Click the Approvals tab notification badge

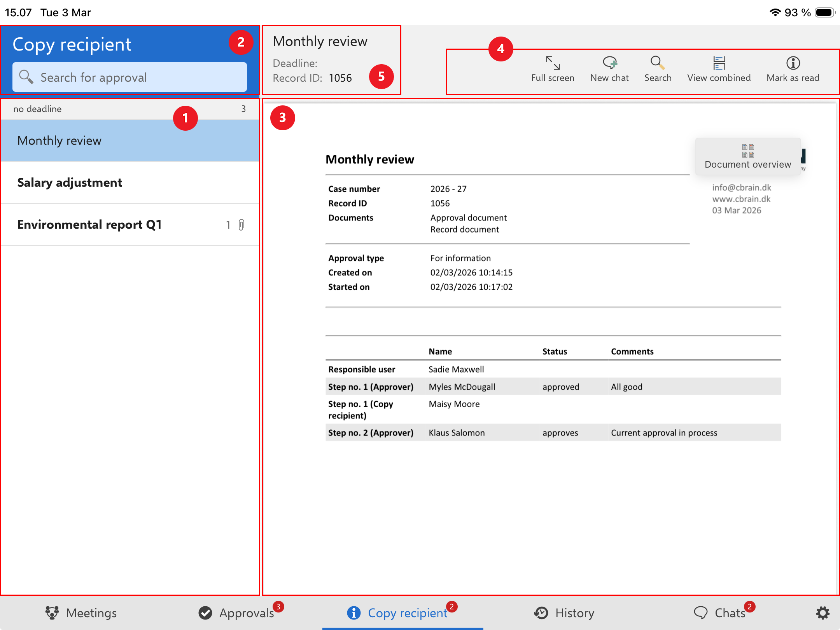[x=278, y=607]
